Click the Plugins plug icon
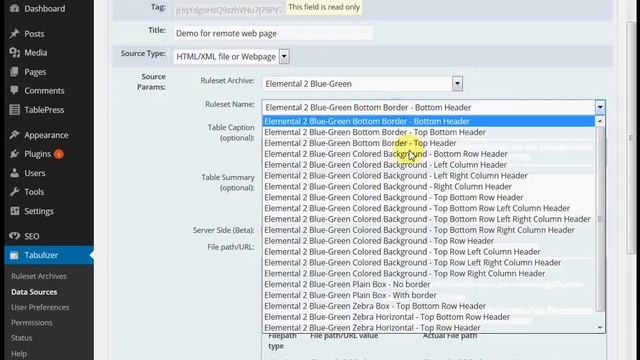The image size is (640, 360). point(14,154)
